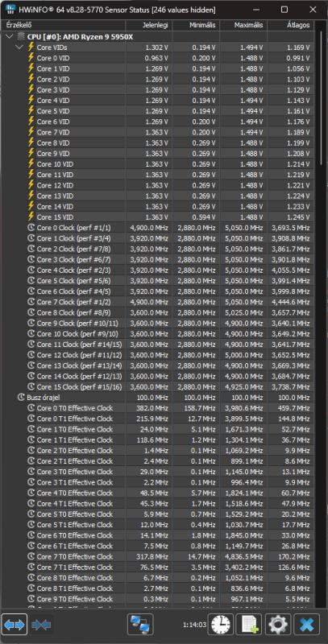The image size is (328, 644).
Task: Click the collapse columns arrows button
Action: (x=41, y=625)
